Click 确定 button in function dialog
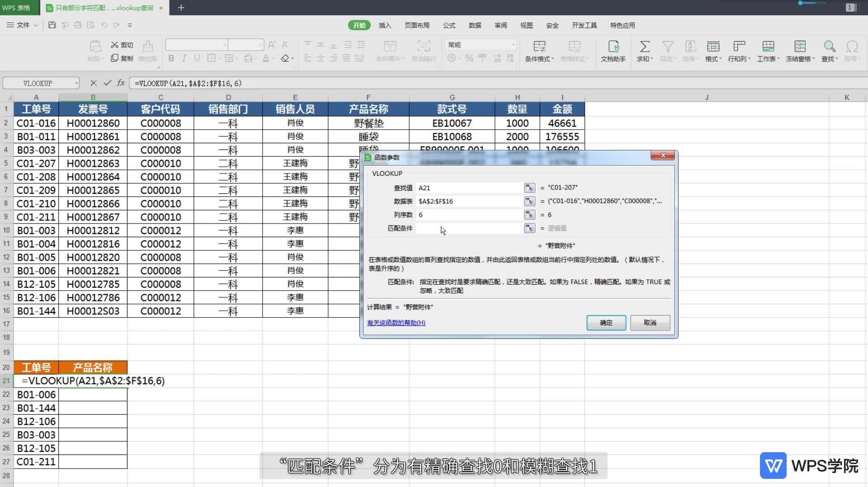This screenshot has width=868, height=487. coord(606,323)
